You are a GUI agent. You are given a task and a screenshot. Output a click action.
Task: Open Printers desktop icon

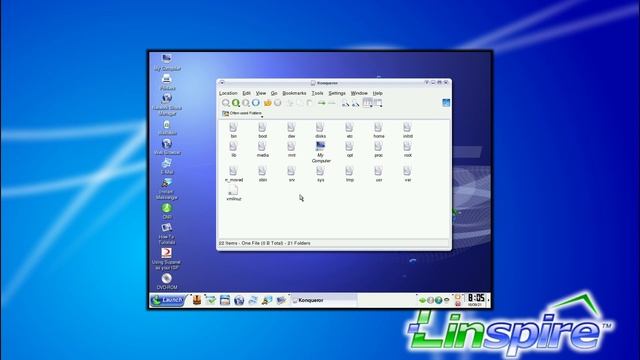click(x=167, y=82)
